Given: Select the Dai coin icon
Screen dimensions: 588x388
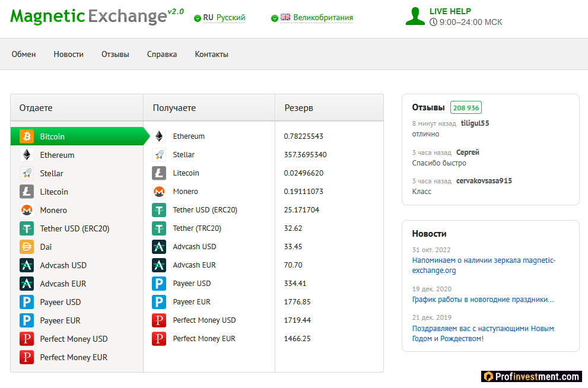Looking at the screenshot, I should (x=27, y=247).
